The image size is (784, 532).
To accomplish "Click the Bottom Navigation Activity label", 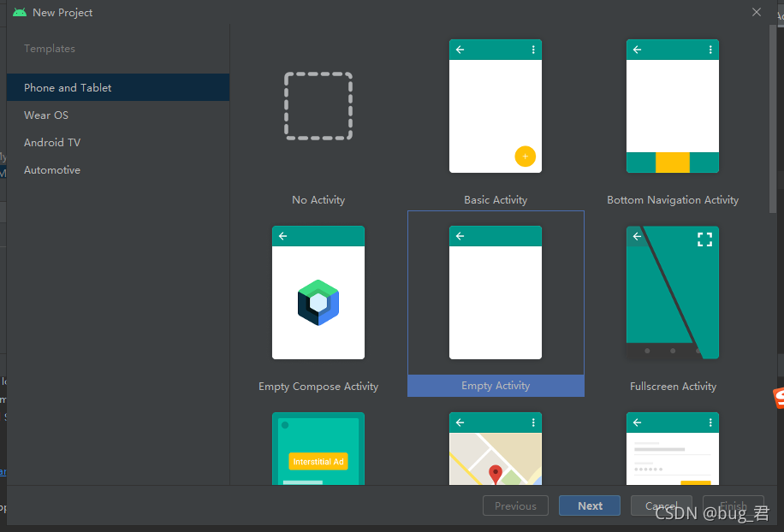I will tap(673, 200).
